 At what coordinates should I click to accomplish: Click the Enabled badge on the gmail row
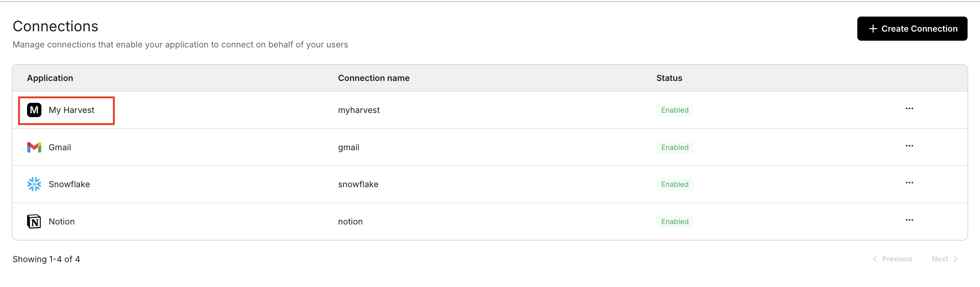coord(674,147)
